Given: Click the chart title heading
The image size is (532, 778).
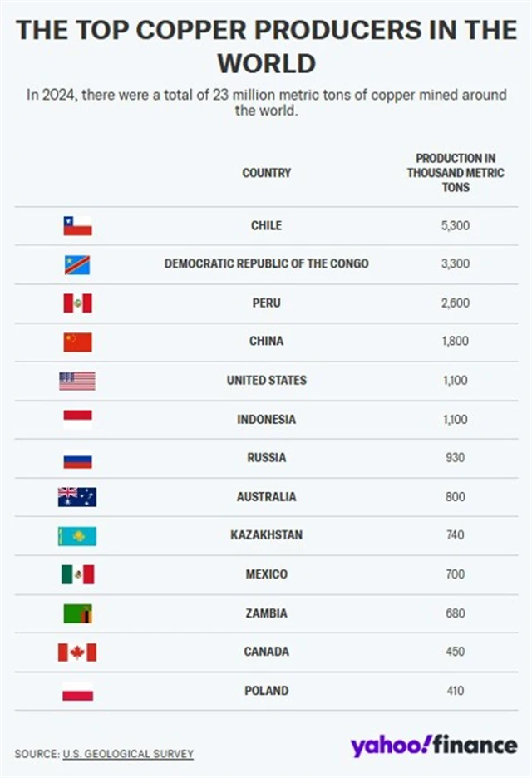Looking at the screenshot, I should pos(266,46).
